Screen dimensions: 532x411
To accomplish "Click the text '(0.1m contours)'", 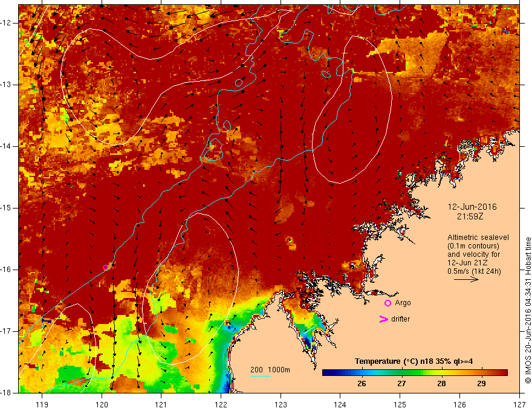I will point(473,246).
